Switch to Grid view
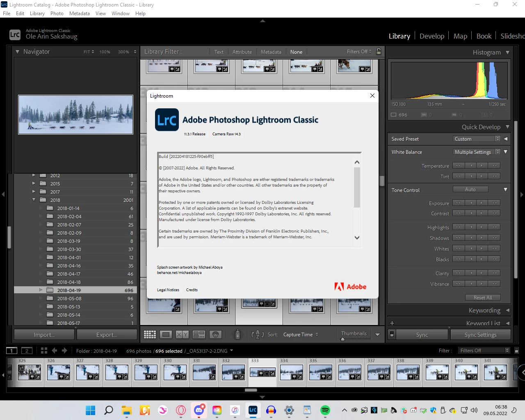This screenshot has height=420, width=525. click(150, 335)
